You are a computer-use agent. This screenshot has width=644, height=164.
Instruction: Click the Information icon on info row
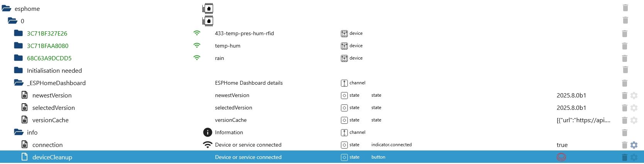(207, 133)
